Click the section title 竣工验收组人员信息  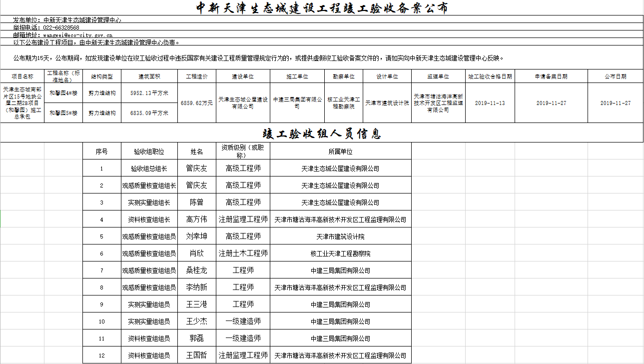point(322,133)
